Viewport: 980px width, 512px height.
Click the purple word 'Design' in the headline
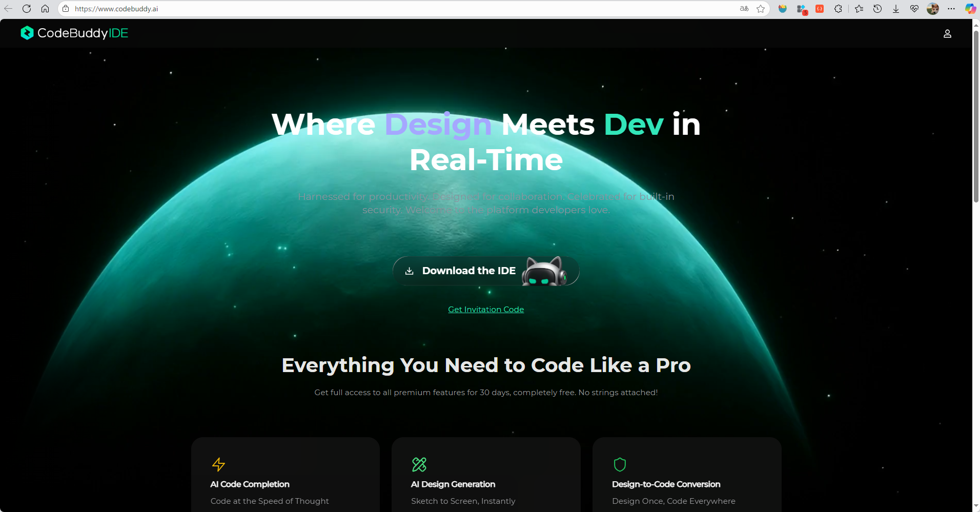(438, 125)
